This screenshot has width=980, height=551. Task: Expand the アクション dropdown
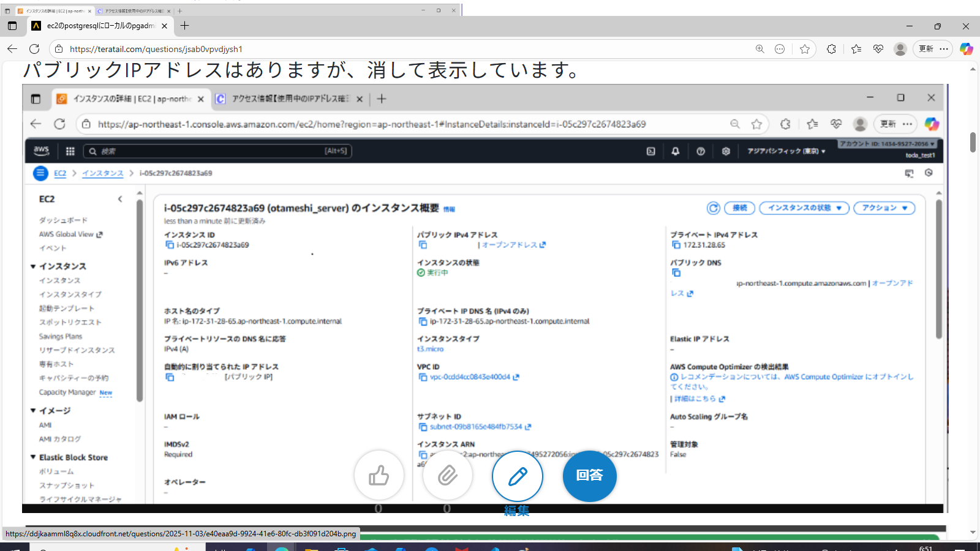click(884, 208)
